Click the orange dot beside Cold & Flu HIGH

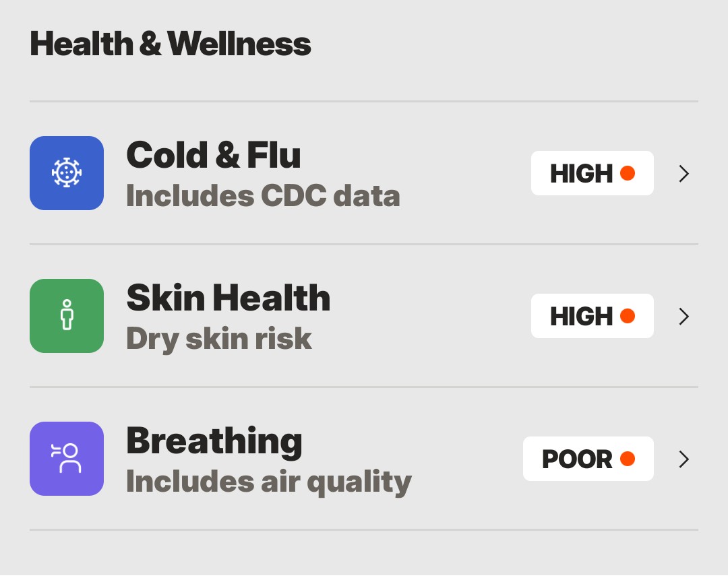628,173
